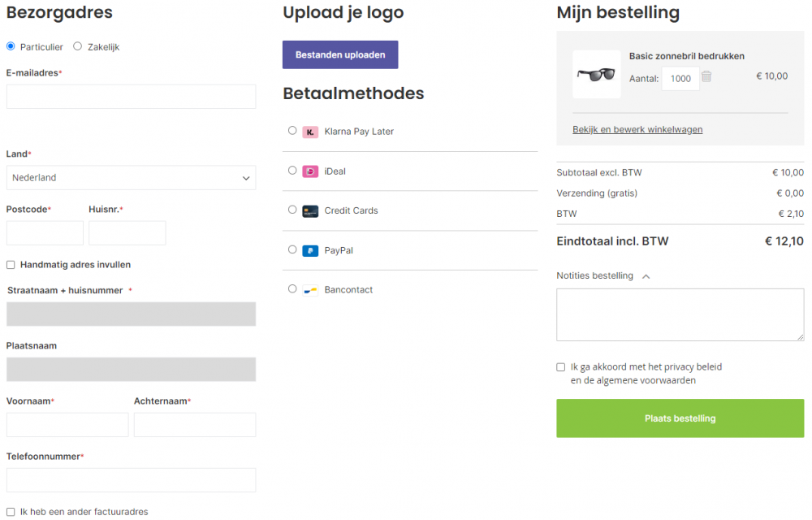Check 'Handmatig adres invullen' checkbox

coord(11,265)
